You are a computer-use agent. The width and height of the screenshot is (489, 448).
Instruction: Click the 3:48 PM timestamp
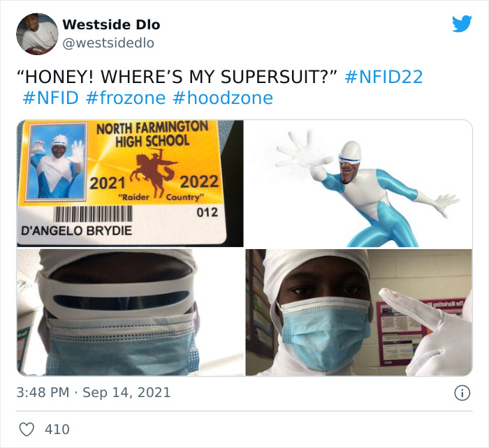coord(43,392)
